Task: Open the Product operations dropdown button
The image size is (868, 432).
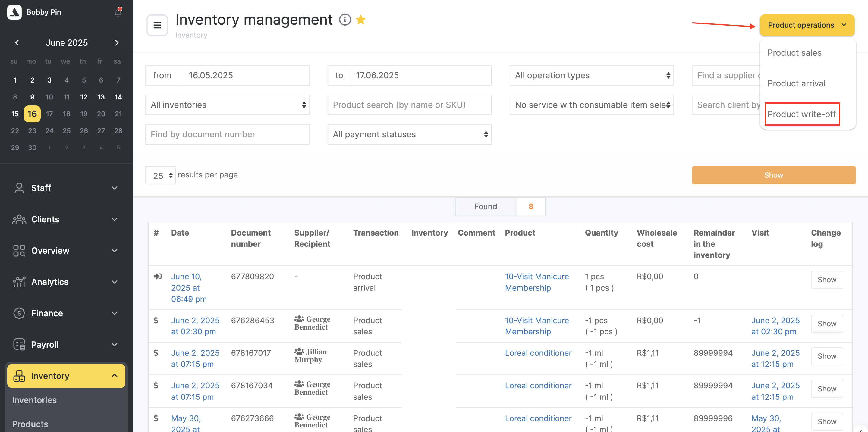Action: pyautogui.click(x=807, y=25)
